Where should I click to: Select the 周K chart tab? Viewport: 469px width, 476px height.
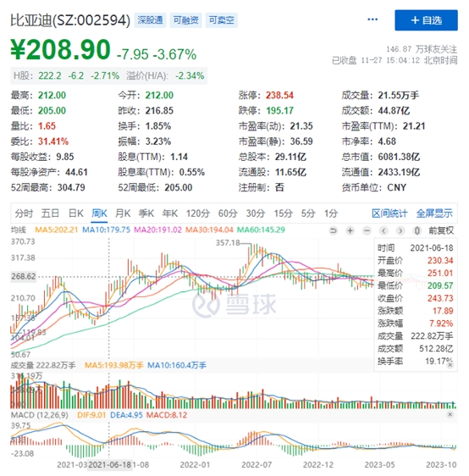[99, 213]
